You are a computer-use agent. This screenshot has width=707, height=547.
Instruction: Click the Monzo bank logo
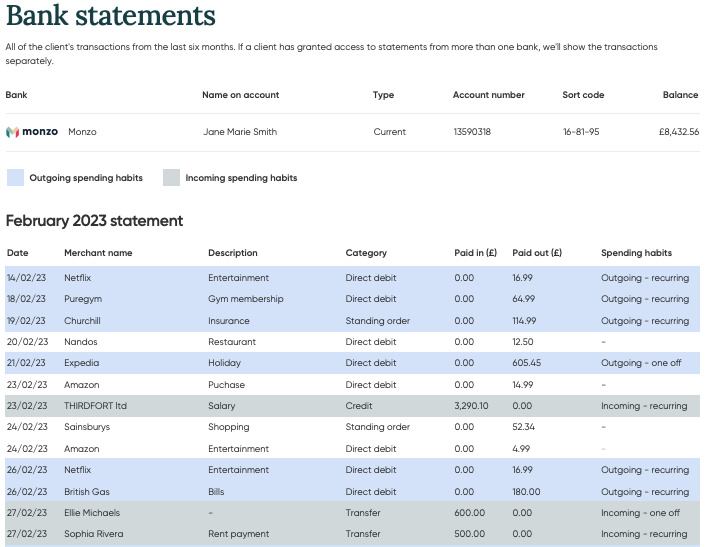point(32,132)
